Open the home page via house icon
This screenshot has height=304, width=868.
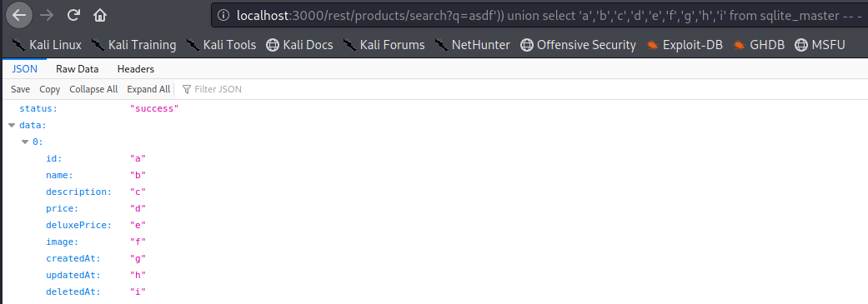100,15
